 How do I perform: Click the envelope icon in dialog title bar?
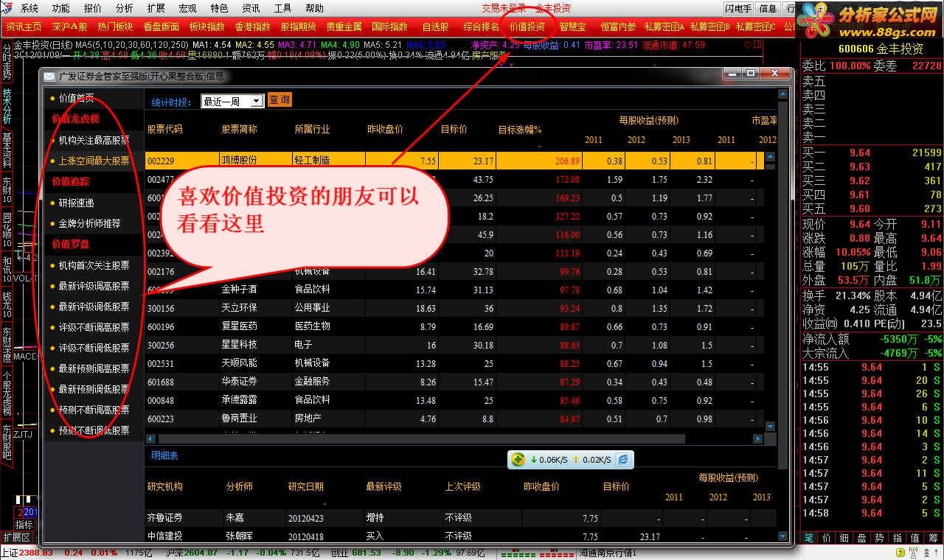49,76
